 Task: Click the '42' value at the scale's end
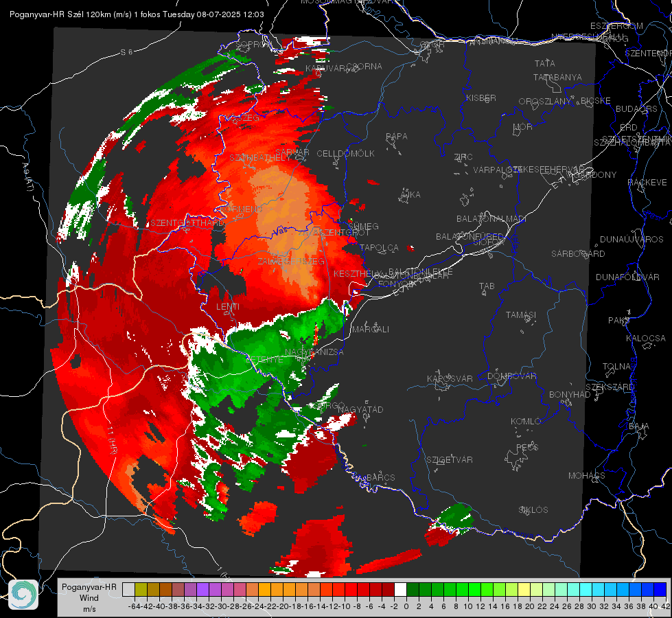(x=665, y=606)
